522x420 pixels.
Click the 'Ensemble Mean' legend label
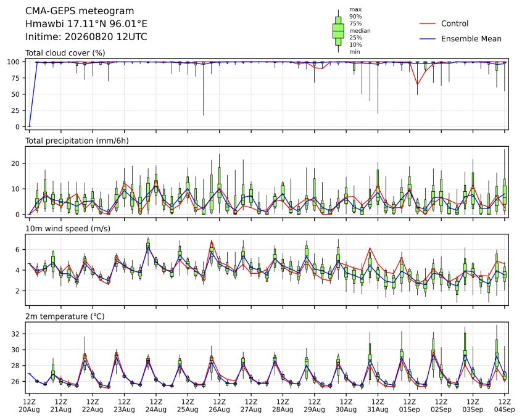(471, 39)
